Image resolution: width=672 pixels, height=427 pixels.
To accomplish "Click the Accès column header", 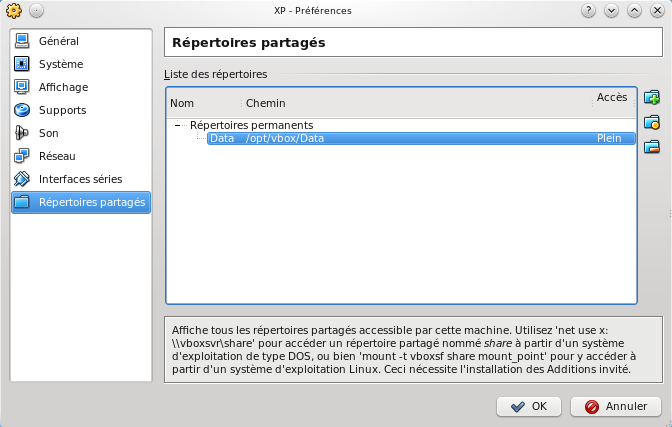I will 611,98.
